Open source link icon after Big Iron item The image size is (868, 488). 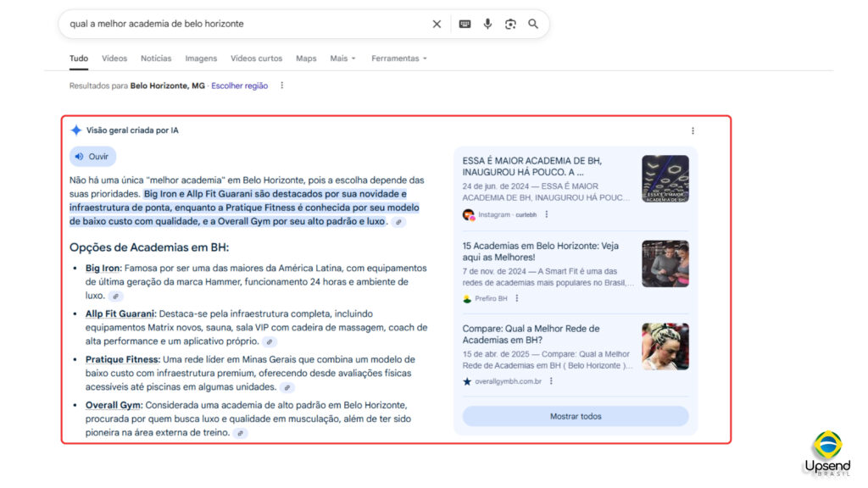(115, 296)
